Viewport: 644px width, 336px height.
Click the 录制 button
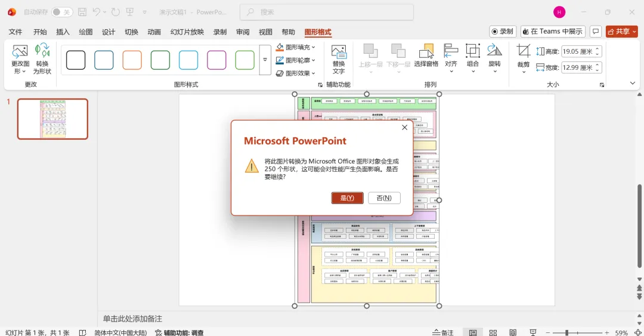pyautogui.click(x=503, y=32)
